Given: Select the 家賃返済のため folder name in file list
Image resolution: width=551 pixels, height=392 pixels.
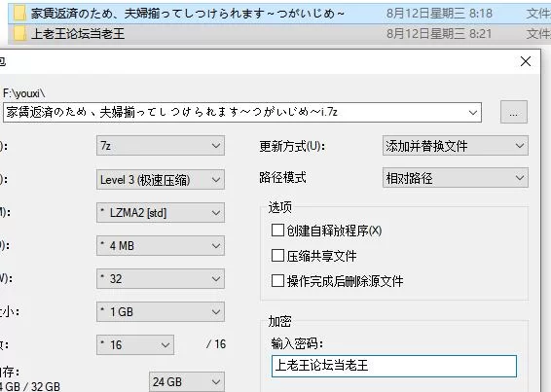Looking at the screenshot, I should tap(188, 14).
